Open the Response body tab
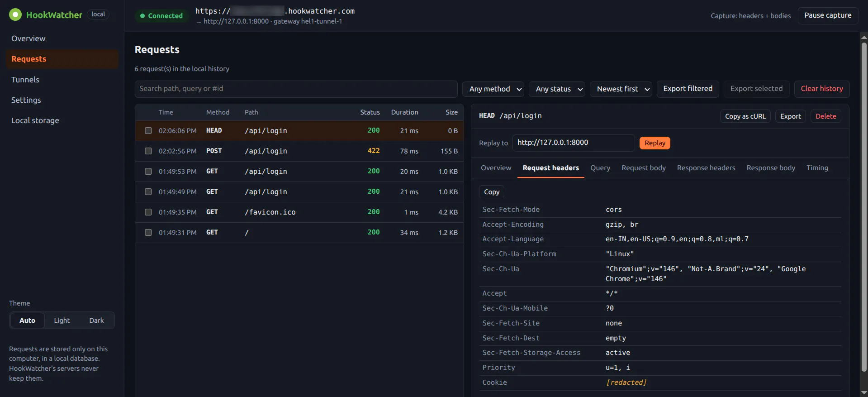Screen dimensions: 868x397 pos(771,168)
